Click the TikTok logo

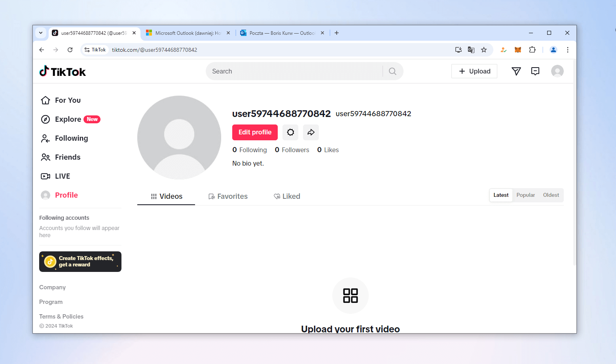point(63,72)
